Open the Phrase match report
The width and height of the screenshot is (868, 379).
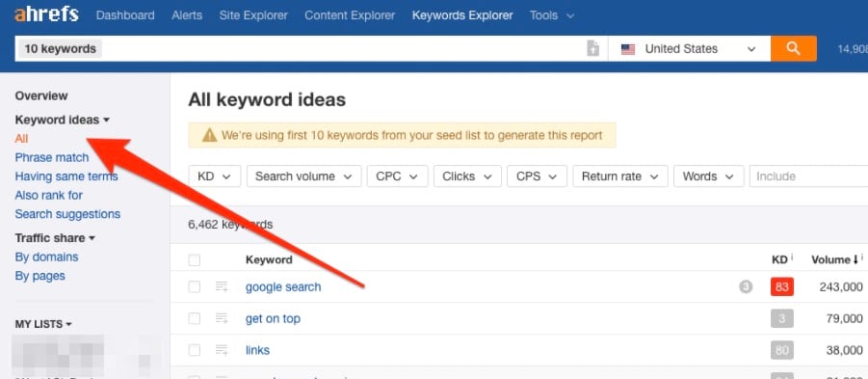tap(51, 157)
